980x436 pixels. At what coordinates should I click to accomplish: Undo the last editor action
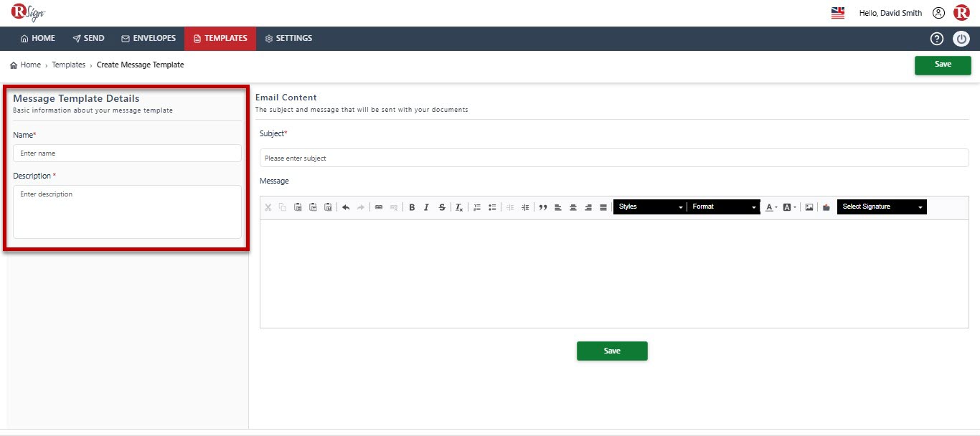(x=346, y=207)
